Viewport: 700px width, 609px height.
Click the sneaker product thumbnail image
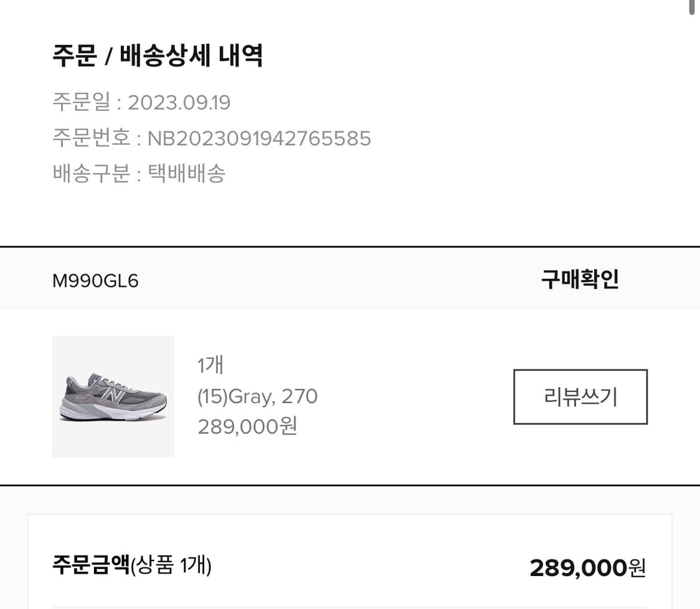coord(113,397)
